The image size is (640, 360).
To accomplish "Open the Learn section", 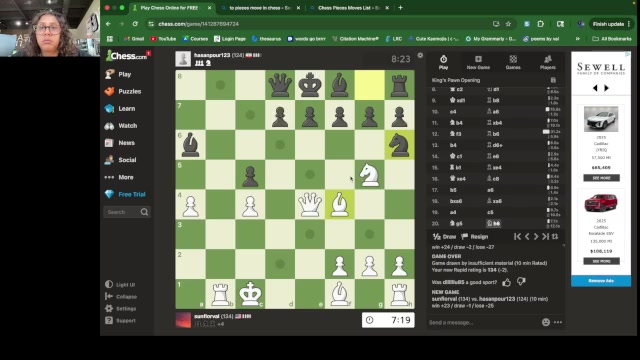I will point(120,109).
